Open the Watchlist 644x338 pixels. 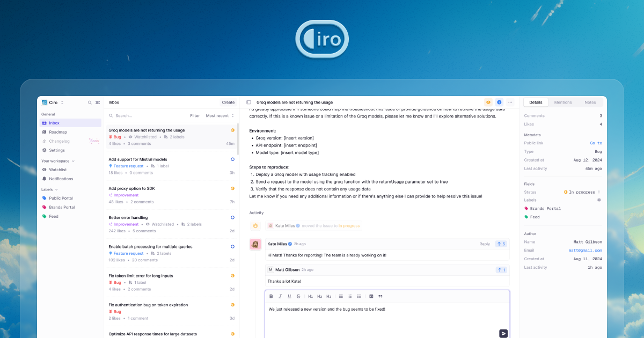coord(70,170)
